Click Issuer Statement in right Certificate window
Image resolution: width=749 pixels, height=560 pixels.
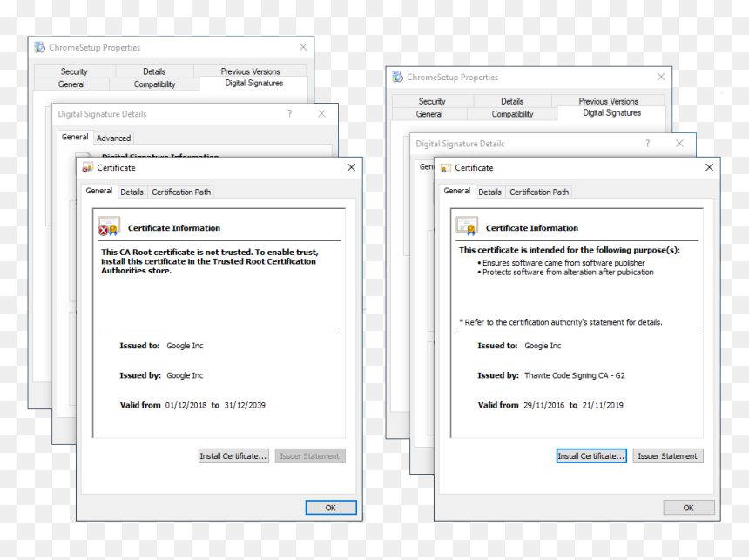667,455
